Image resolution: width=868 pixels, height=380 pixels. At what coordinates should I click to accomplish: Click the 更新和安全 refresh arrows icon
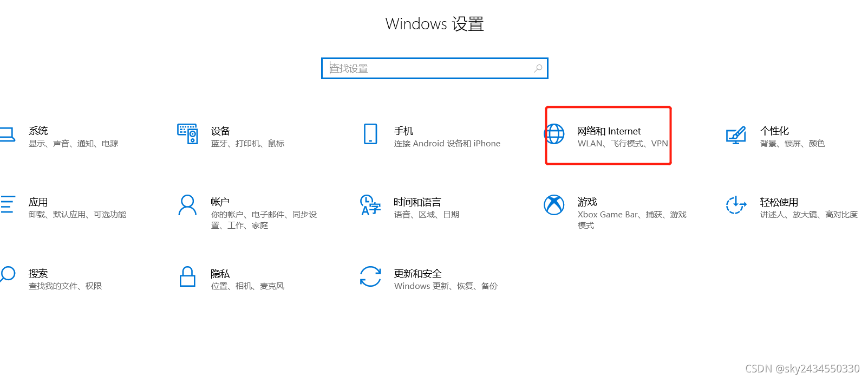370,276
